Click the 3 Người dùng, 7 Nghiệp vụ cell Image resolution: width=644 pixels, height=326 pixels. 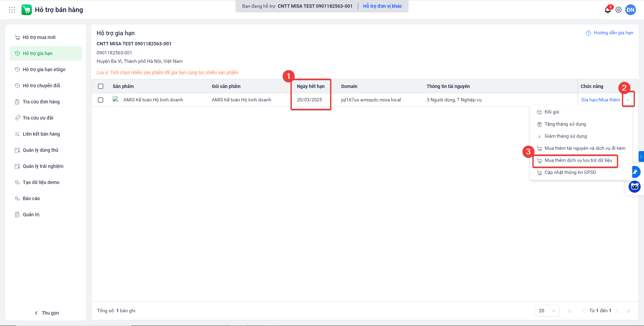click(454, 100)
